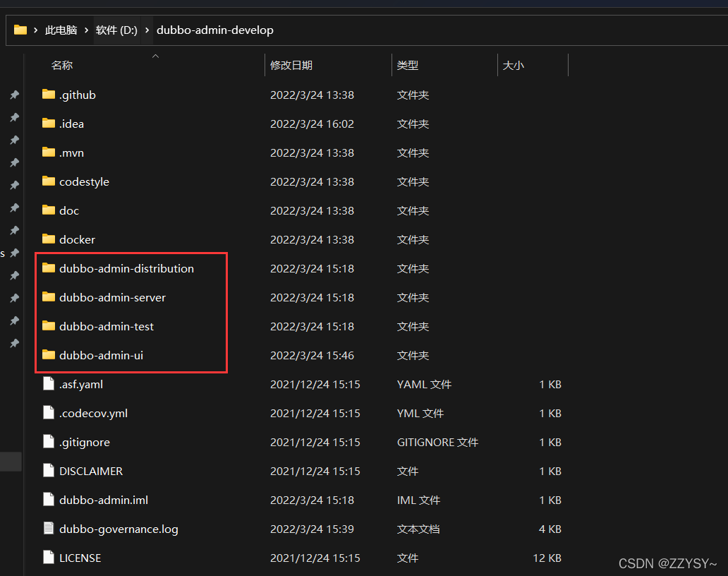Image resolution: width=728 pixels, height=576 pixels.
Task: Click the YAML 文件 type cell
Action: 425,385
